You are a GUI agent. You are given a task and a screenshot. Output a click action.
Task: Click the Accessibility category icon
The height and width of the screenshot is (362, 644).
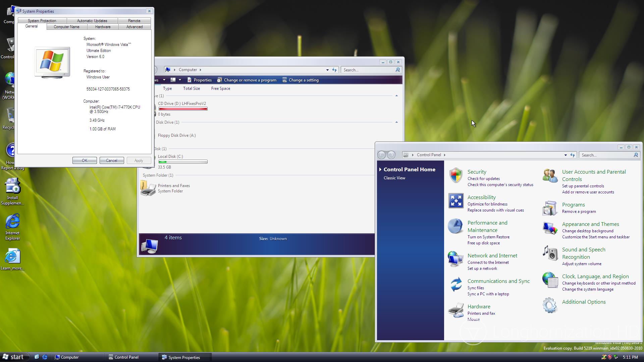[455, 201]
